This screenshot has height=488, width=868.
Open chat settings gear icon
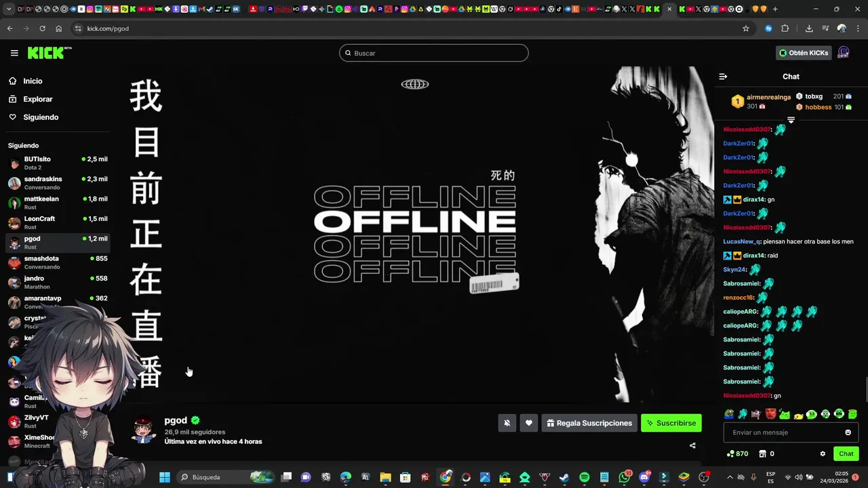coord(823,453)
